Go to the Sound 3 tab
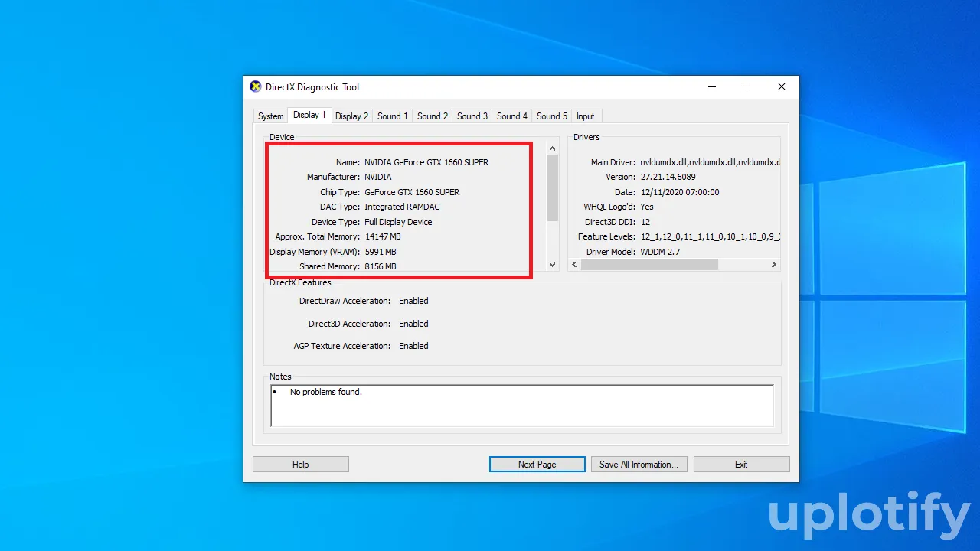 point(472,116)
